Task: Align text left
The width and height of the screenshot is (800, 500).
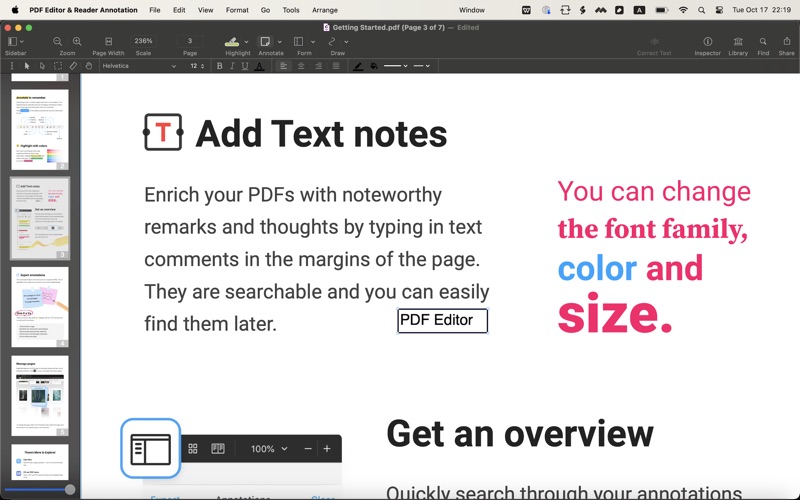Action: coord(283,66)
